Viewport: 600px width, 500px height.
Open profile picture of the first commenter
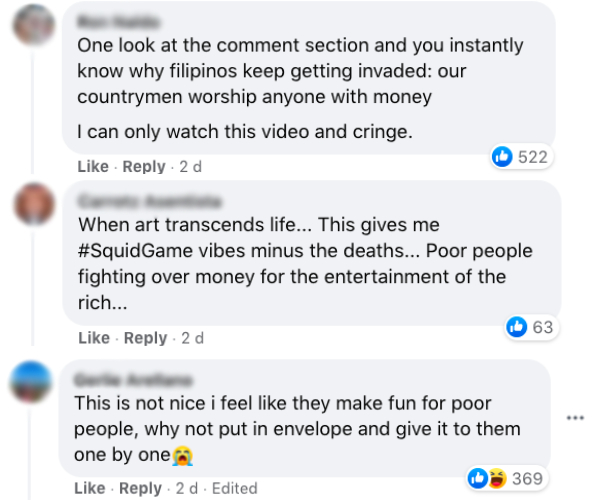34,22
